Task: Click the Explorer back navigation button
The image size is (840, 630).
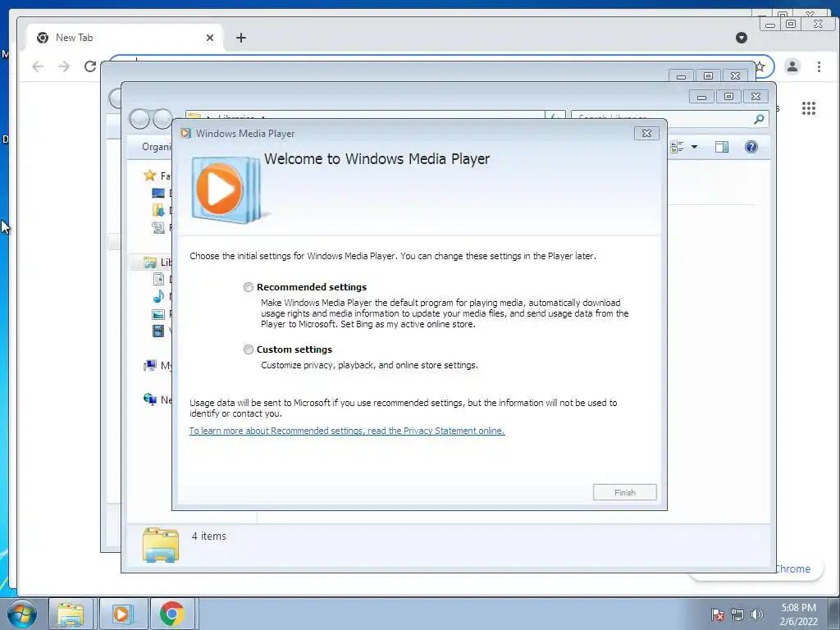Action: click(139, 118)
